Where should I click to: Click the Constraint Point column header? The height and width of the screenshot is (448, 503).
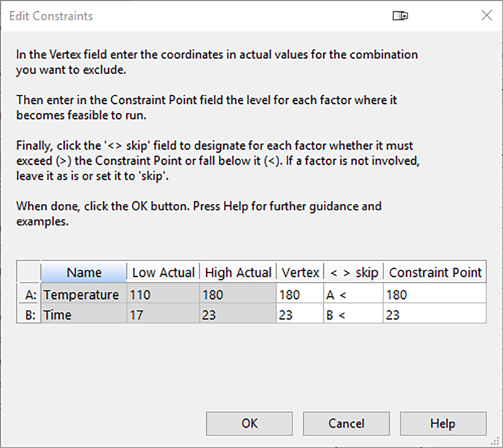435,273
